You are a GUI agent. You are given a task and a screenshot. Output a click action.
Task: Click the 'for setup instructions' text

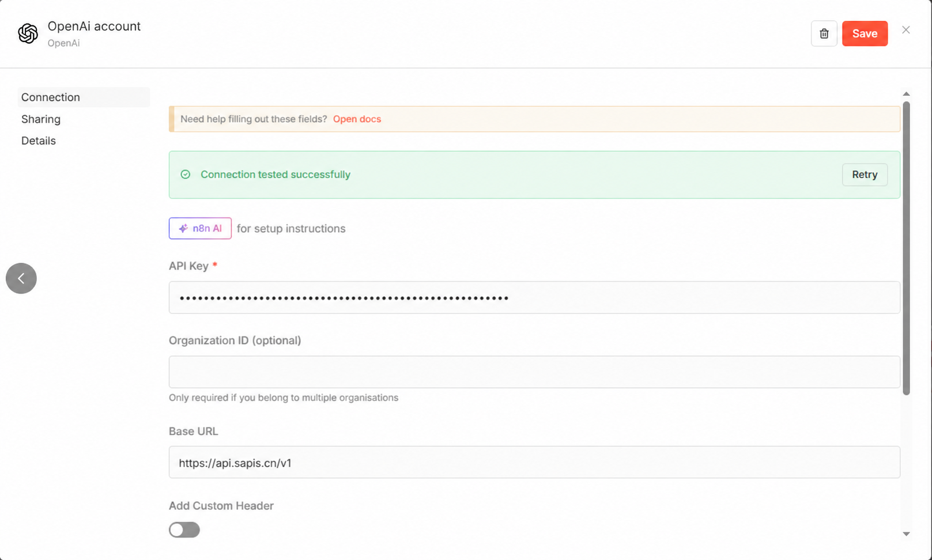291,229
